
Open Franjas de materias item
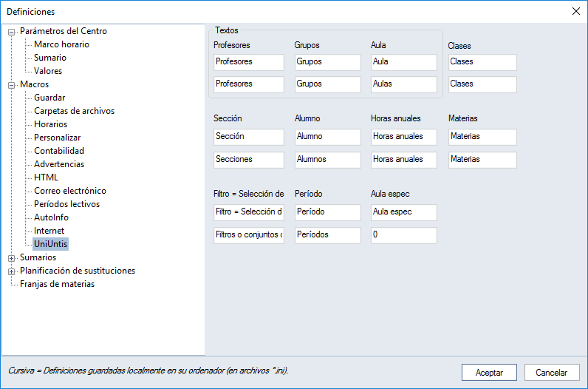click(x=57, y=284)
